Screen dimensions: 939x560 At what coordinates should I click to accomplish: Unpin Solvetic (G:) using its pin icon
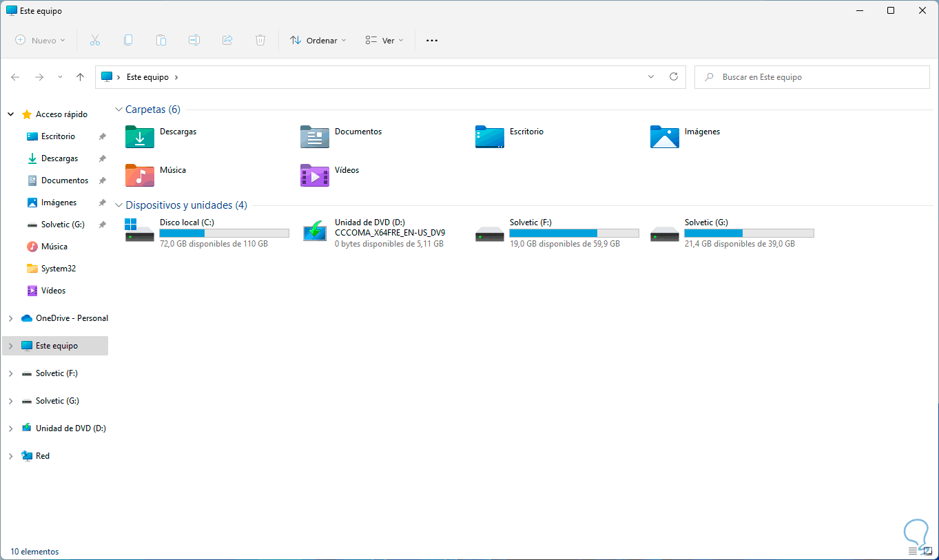(102, 225)
